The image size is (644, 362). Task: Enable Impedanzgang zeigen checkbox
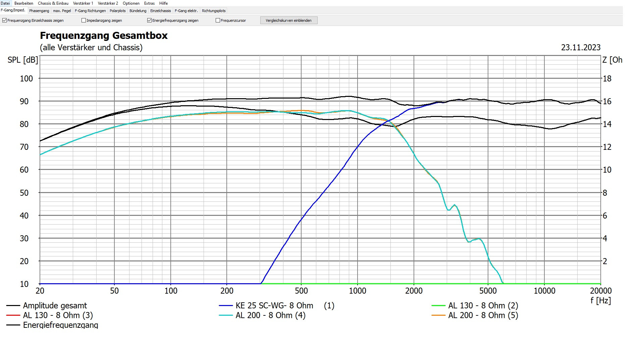tap(84, 20)
